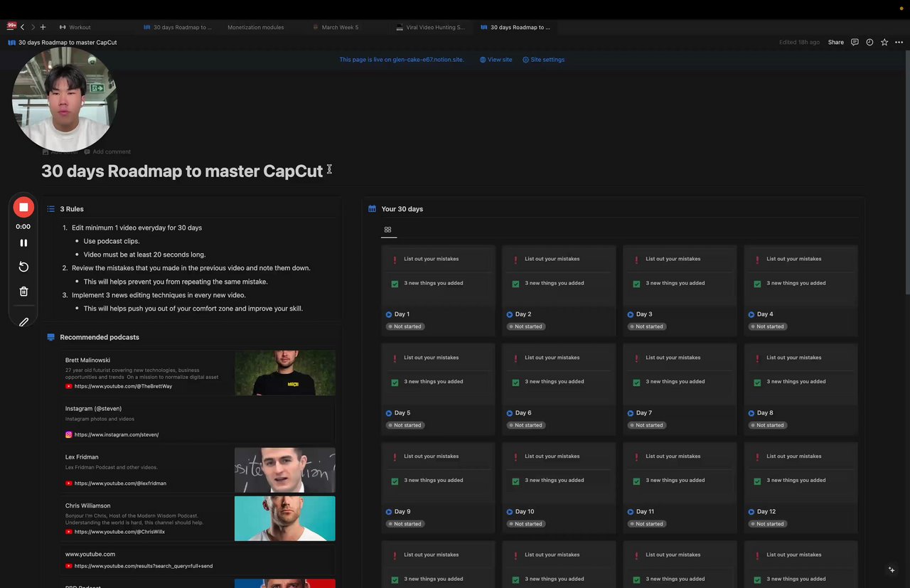Open the full+send YouTube search link
This screenshot has height=588, width=910.
[x=144, y=566]
